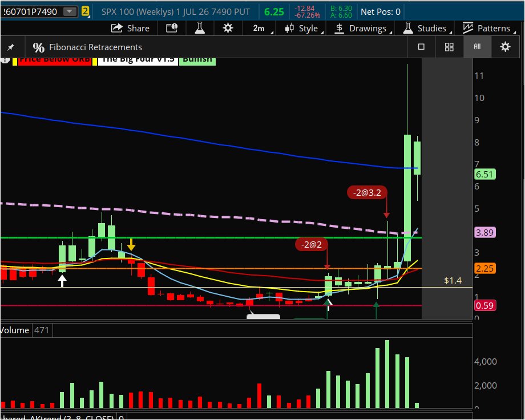Switch to grid chart layout icon
The height and width of the screenshot is (420, 525).
point(449,47)
